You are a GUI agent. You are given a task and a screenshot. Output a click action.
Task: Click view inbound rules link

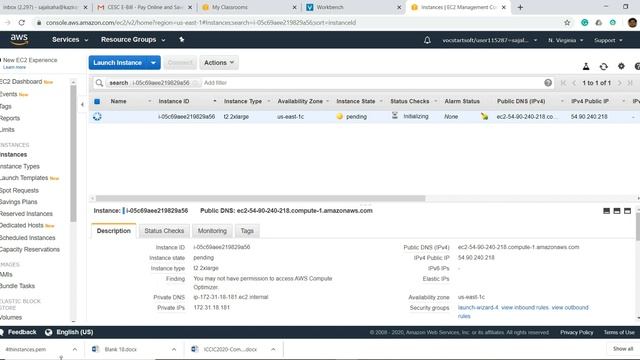tap(524, 307)
